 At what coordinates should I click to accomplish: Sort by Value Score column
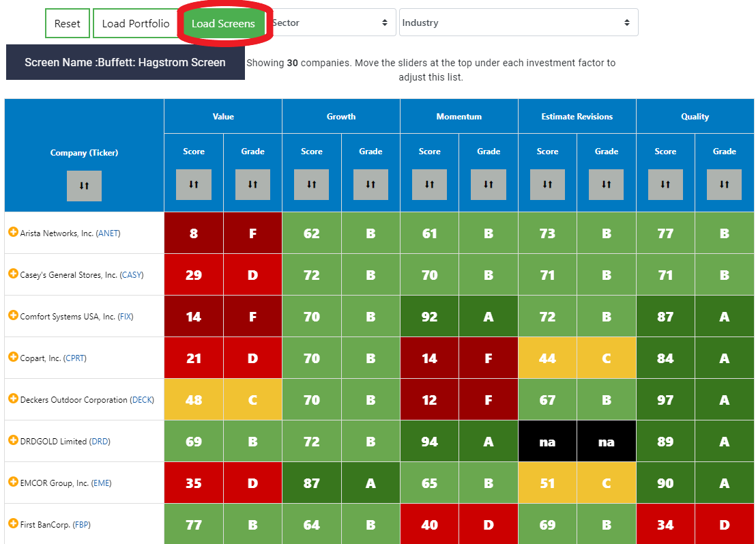click(193, 184)
